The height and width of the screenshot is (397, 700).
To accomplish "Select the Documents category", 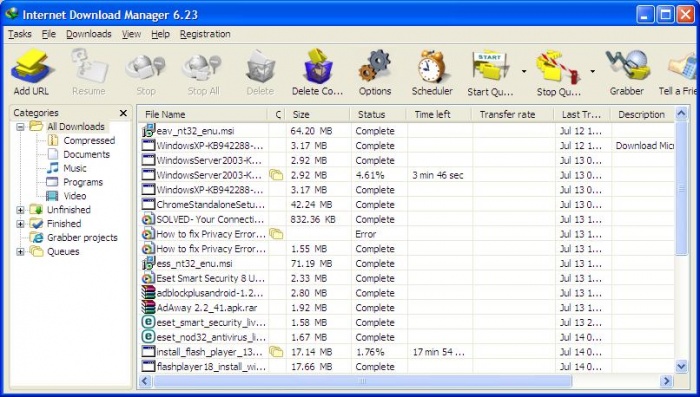I will pos(86,155).
